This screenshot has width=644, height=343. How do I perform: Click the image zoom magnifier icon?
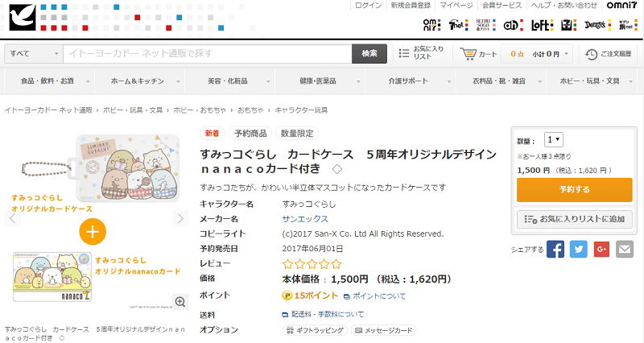tap(180, 302)
